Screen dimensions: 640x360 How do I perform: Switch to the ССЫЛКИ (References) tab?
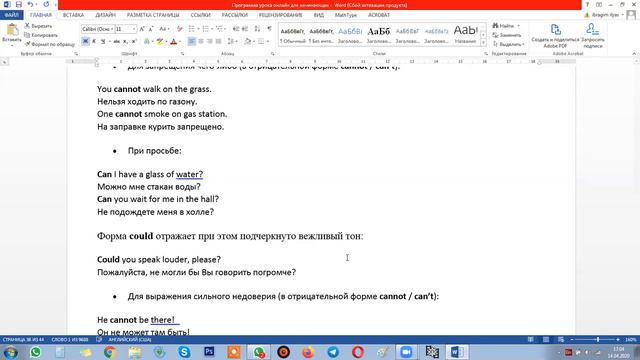click(x=200, y=15)
